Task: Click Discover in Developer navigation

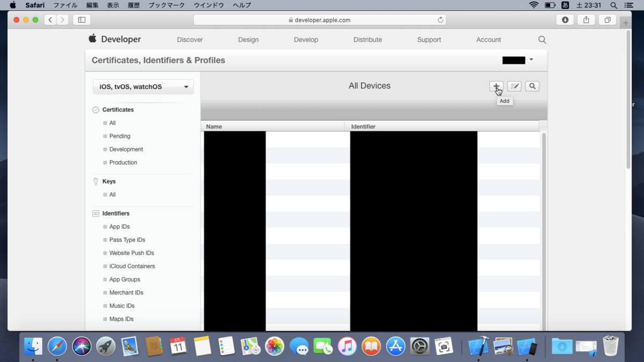Action: [190, 40]
